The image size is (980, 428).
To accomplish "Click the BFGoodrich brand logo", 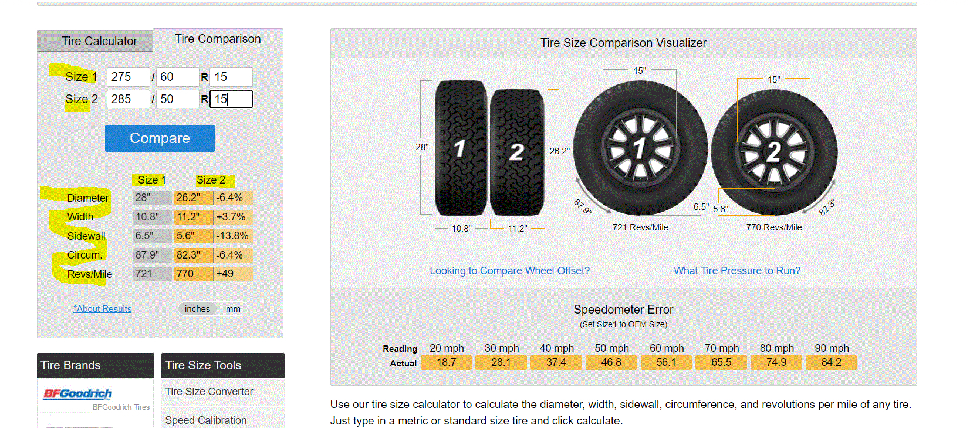I will point(77,393).
